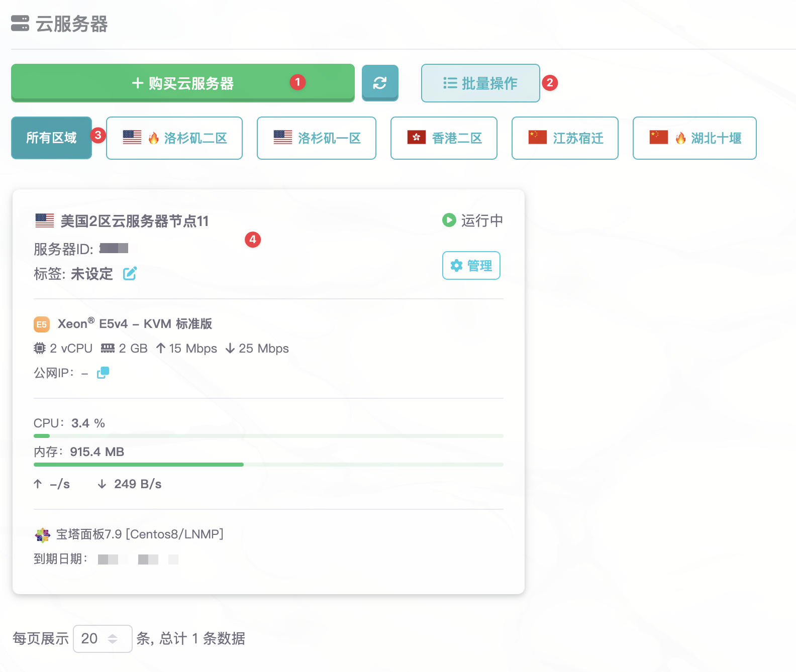Open the per-page count dropdown showing 20
The height and width of the screenshot is (672, 796).
coord(103,638)
